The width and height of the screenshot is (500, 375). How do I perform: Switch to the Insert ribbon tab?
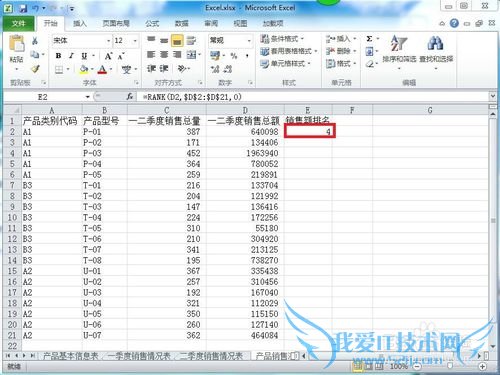coord(80,23)
